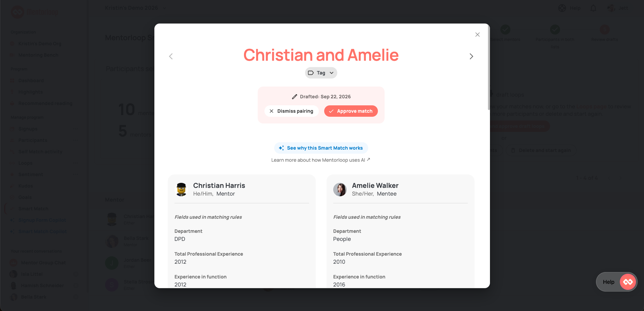Go to previous draft pairing arrow
This screenshot has height=311, width=644.
tap(171, 56)
